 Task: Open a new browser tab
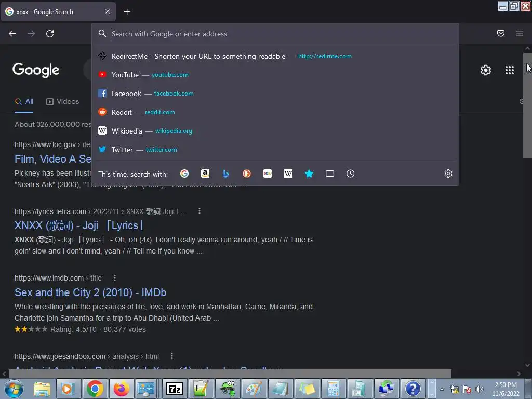127,12
